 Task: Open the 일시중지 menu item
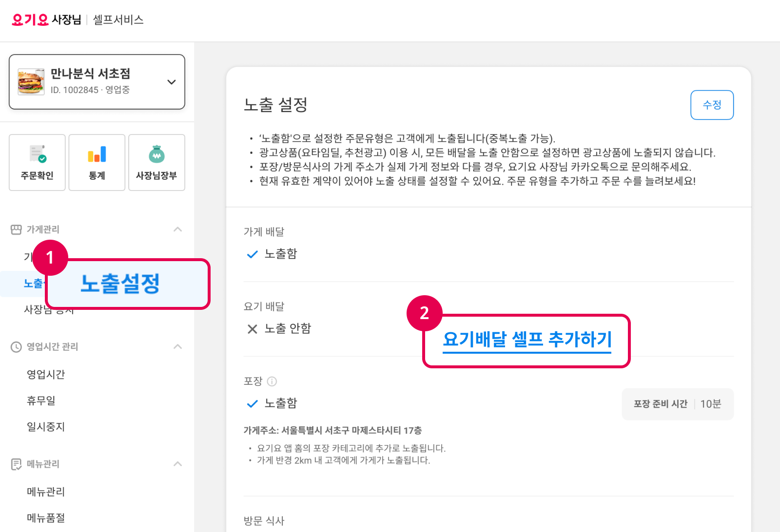46,426
